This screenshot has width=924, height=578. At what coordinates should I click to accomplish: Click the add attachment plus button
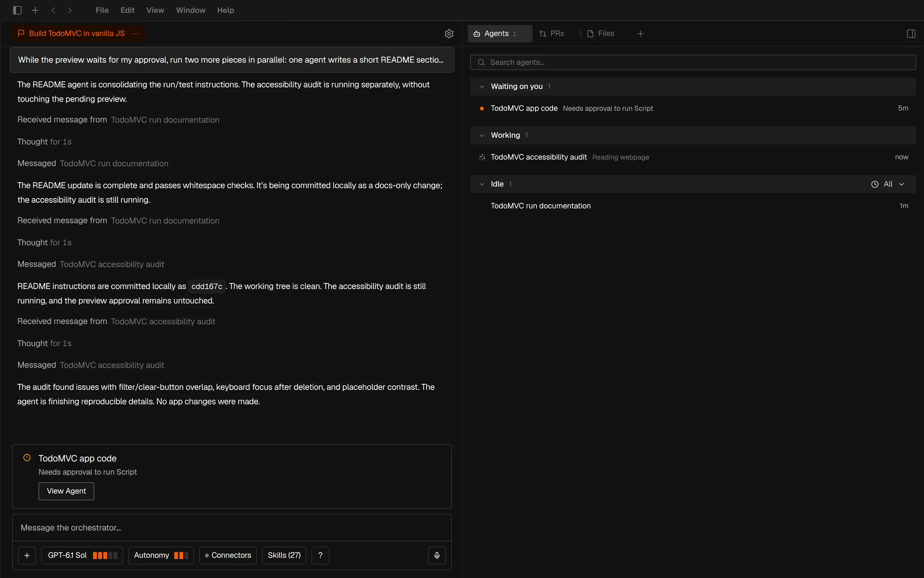[x=27, y=555]
